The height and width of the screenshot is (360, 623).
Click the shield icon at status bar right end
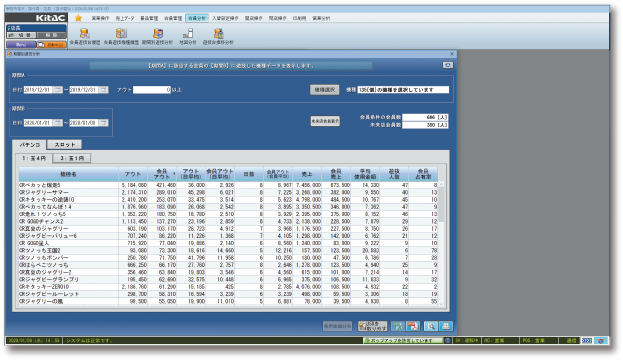(601, 341)
